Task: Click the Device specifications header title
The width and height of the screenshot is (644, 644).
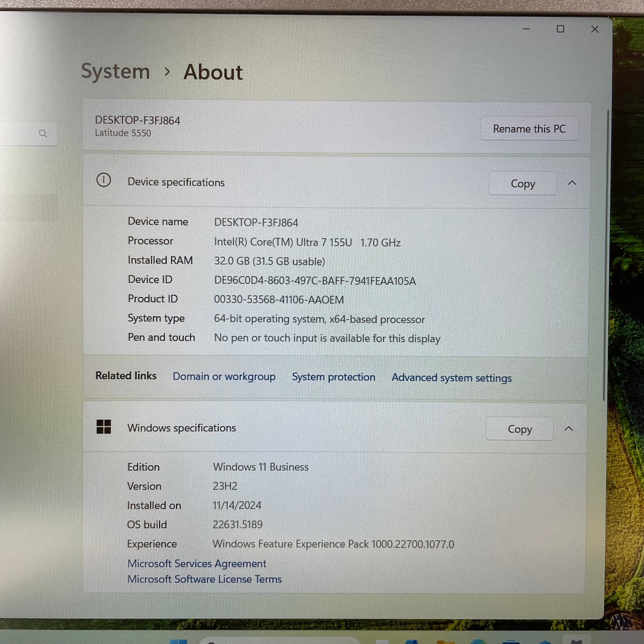Action: (x=176, y=182)
